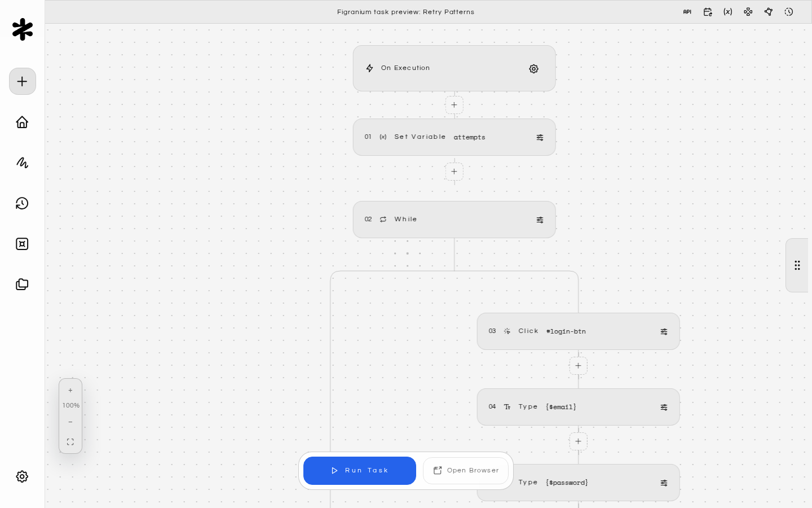
Task: Click the task preview title text
Action: [x=406, y=12]
